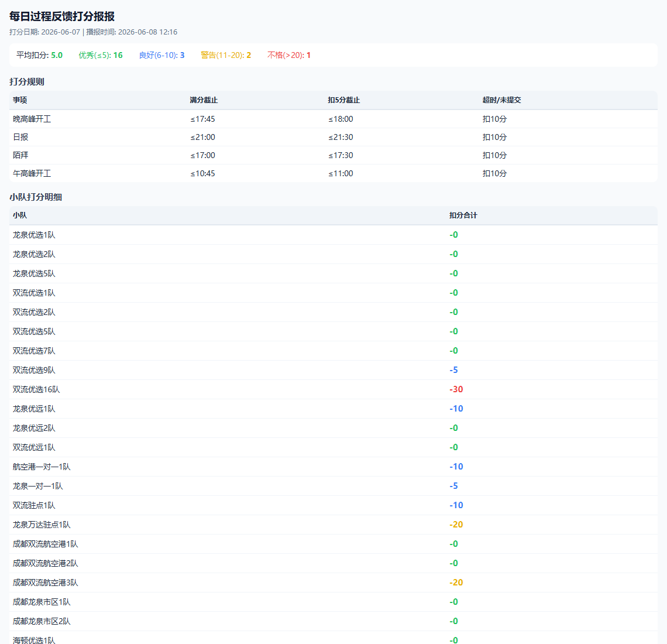Screen dimensions: 667x644
Task: Select the 陌拜 rule row
Action: click(x=333, y=155)
